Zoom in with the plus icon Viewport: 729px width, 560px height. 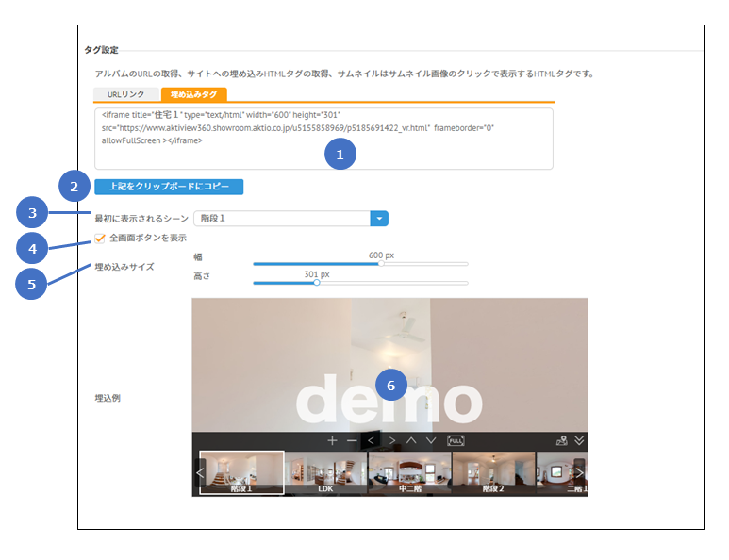coord(332,440)
